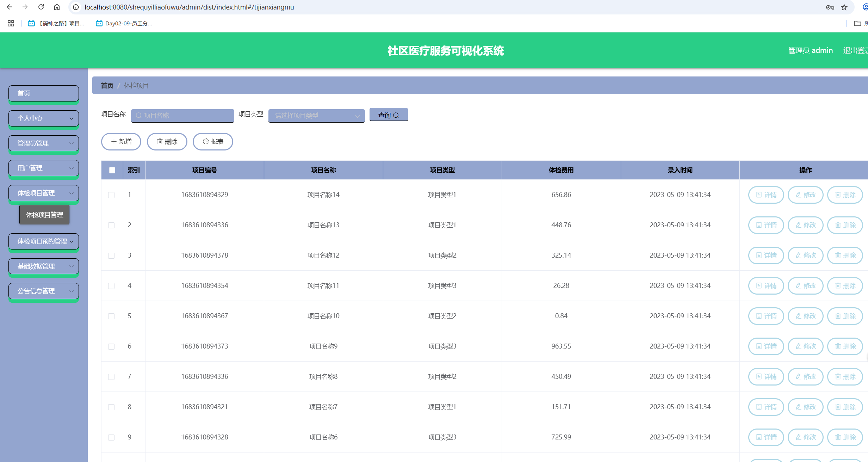Image resolution: width=868 pixels, height=462 pixels.
Task: Check the row 1 checkbox for 项目名称14
Action: pyautogui.click(x=111, y=195)
